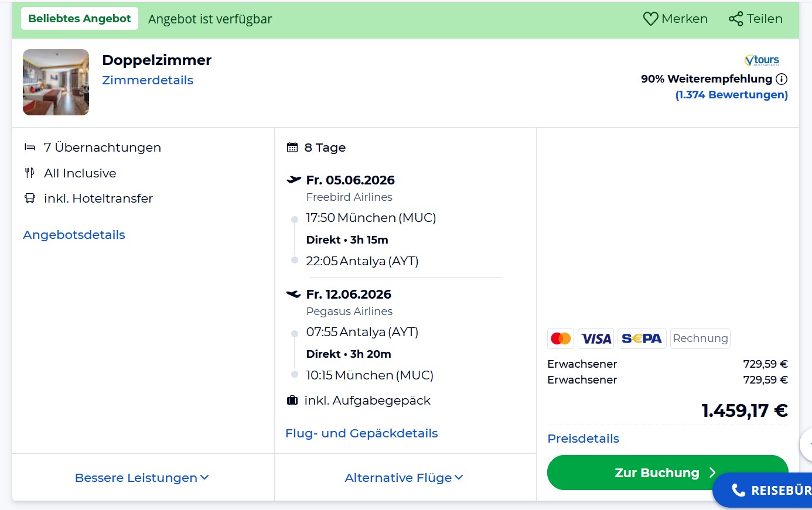This screenshot has width=812, height=510.
Task: Click the share icon next to Teilen
Action: 736,19
